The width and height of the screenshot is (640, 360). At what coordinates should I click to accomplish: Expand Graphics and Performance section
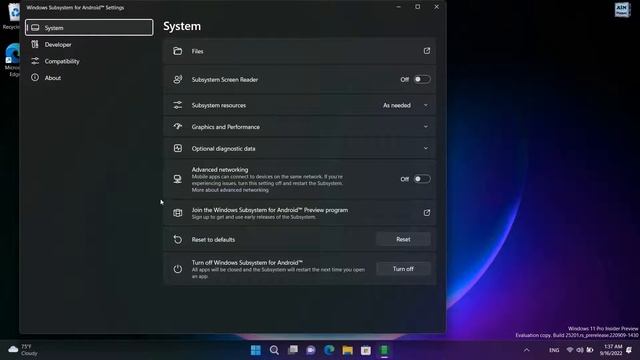426,127
